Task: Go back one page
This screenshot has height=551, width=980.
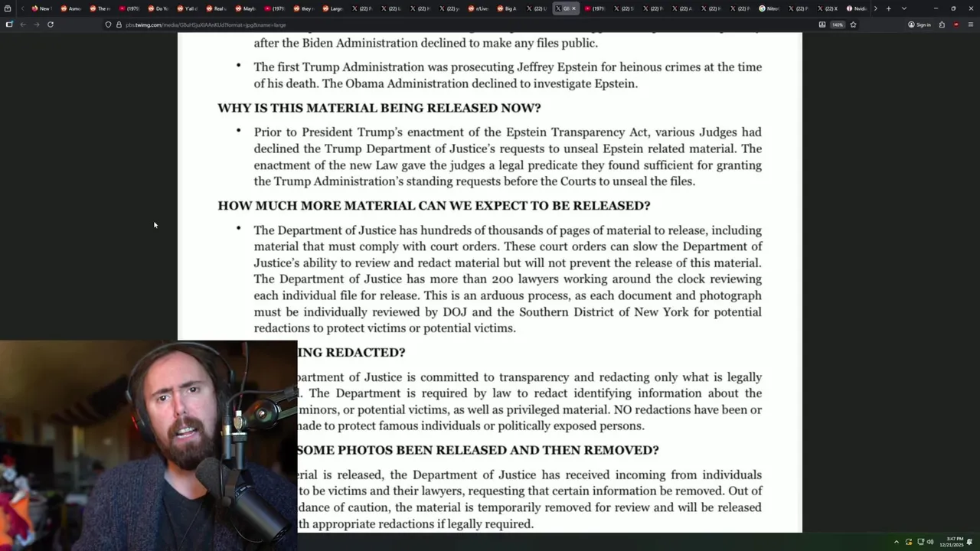Action: point(23,24)
